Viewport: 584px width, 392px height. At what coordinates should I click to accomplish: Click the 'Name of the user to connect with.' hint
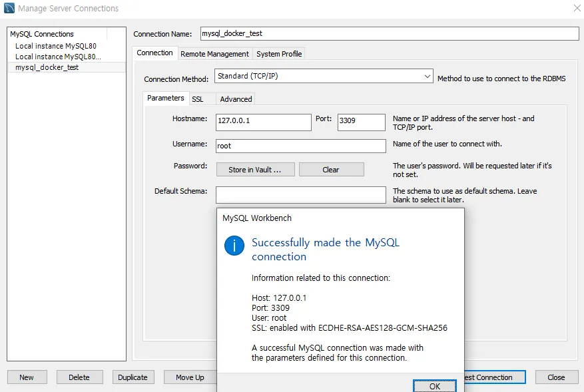tap(447, 144)
